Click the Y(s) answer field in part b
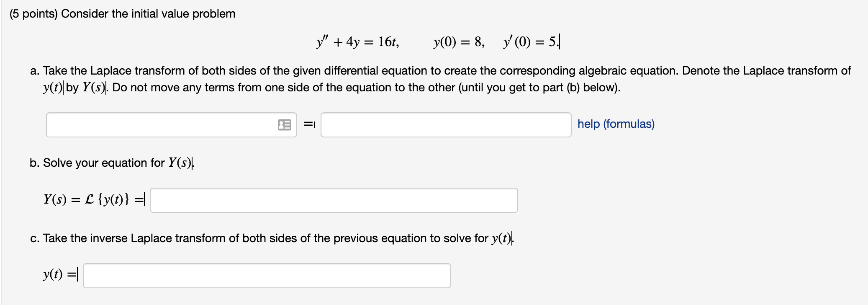Screen dimensions: 868x305 pyautogui.click(x=334, y=200)
